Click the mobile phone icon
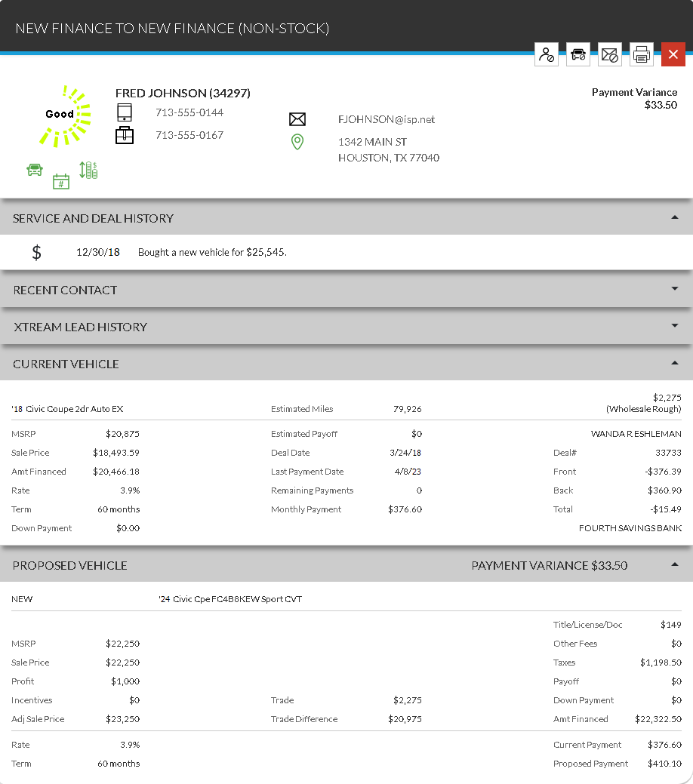This screenshot has height=784, width=693. click(x=125, y=113)
